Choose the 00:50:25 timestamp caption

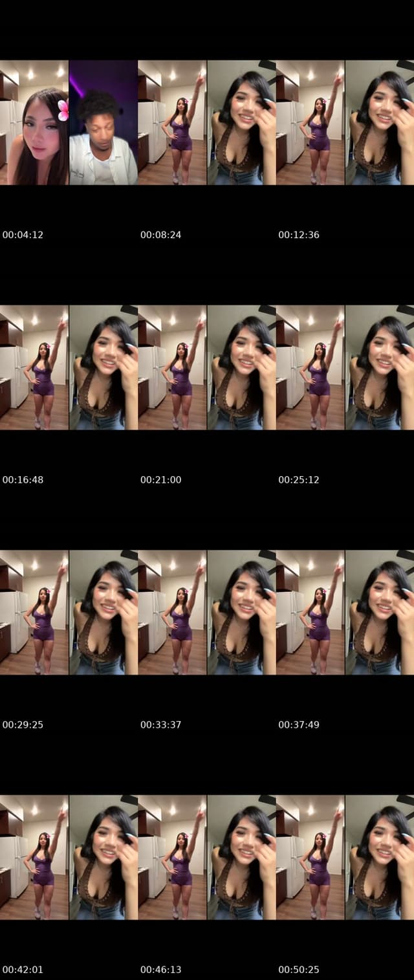tap(299, 970)
